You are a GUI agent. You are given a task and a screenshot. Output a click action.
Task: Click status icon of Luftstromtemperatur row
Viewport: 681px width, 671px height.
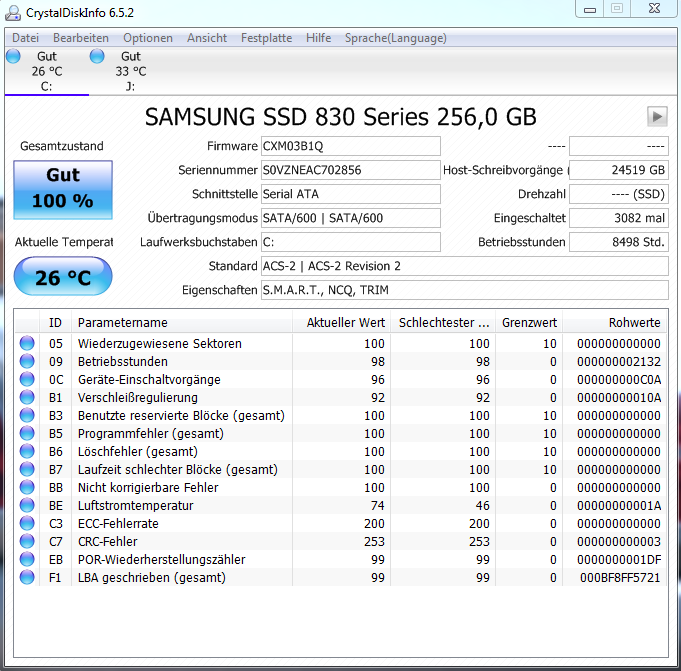[27, 505]
